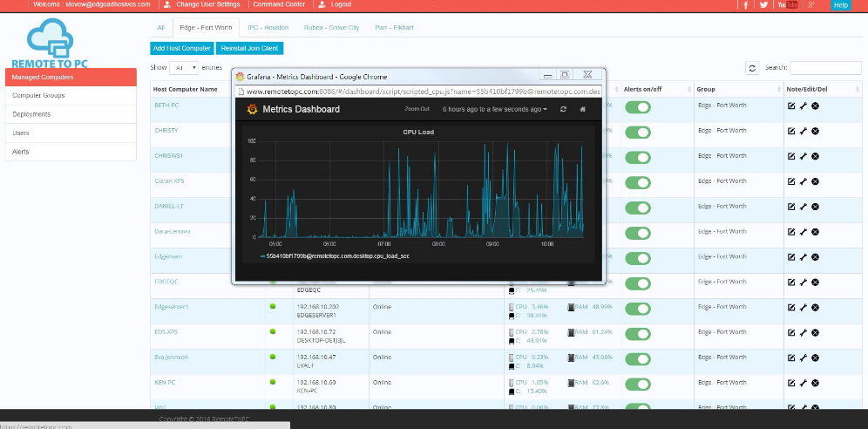This screenshot has width=868, height=429.
Task: Refresh the Grafana Metrics Dashboard
Action: tap(563, 109)
